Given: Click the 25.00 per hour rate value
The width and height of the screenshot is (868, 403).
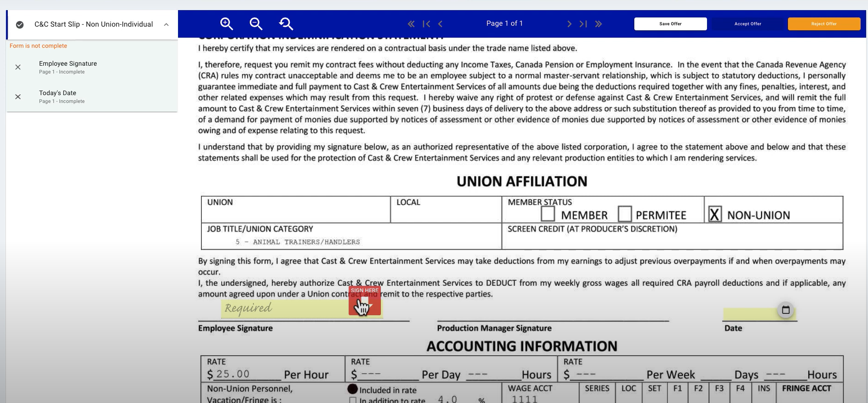Looking at the screenshot, I should coord(233,374).
